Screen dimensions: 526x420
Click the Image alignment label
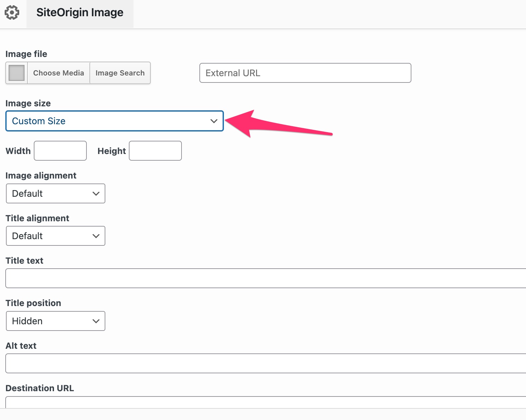[x=41, y=176]
